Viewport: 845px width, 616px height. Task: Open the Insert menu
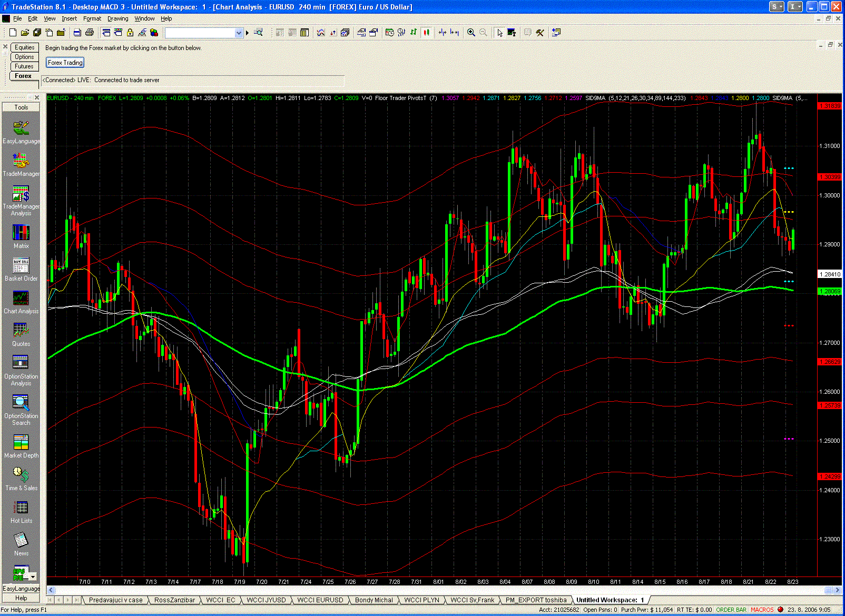click(x=69, y=18)
